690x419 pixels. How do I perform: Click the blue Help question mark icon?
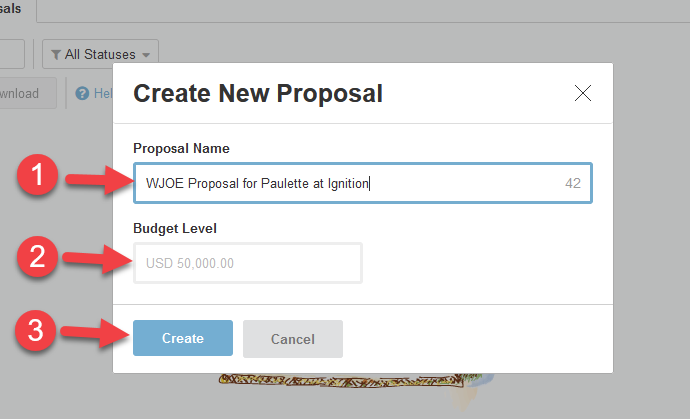click(x=83, y=94)
